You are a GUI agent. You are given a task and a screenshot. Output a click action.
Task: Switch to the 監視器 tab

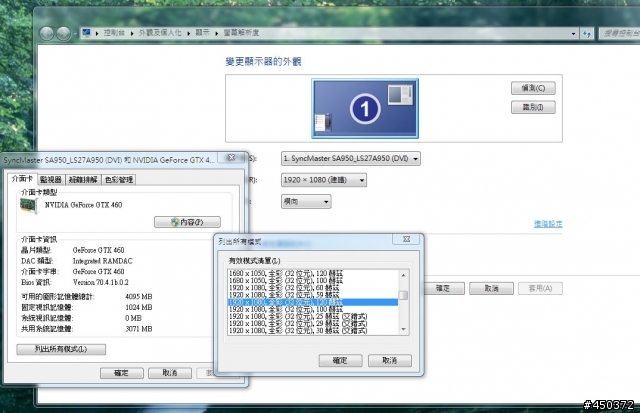pos(51,180)
